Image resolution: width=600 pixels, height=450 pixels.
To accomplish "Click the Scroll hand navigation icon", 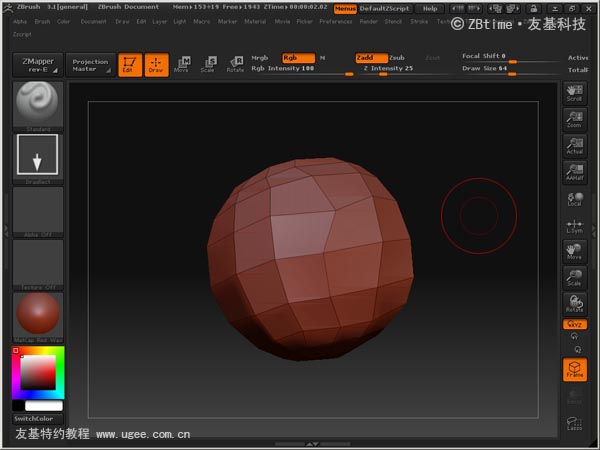I will coord(574,93).
